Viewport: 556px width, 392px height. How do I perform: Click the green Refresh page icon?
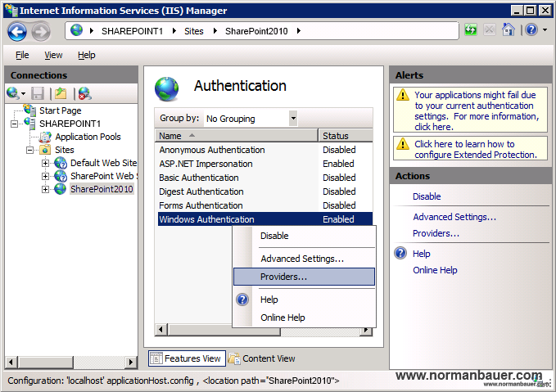[x=471, y=29]
